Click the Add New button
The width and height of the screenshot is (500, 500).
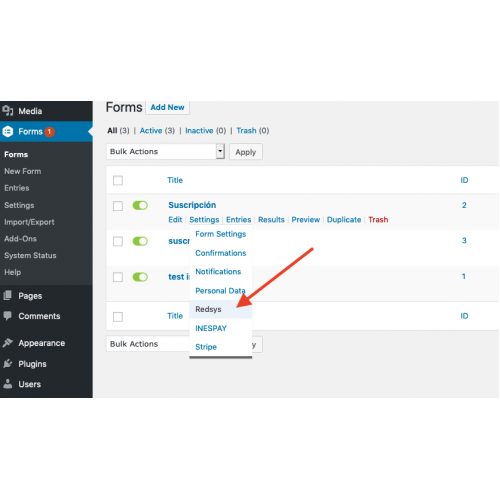(x=167, y=107)
